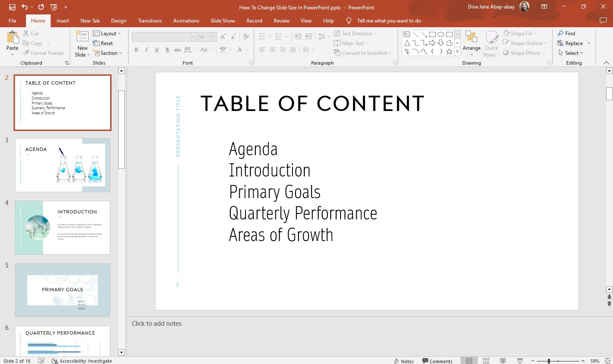The image size is (613, 364).
Task: Toggle Bold formatting
Action: click(136, 50)
